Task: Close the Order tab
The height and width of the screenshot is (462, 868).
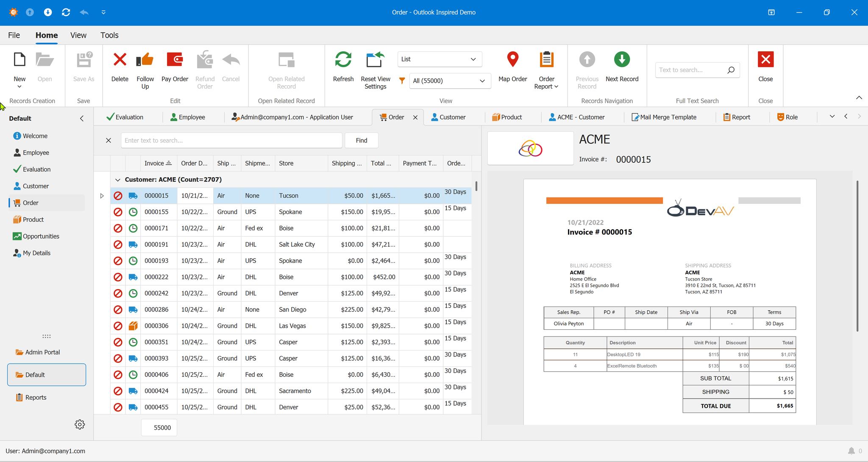Action: (415, 117)
